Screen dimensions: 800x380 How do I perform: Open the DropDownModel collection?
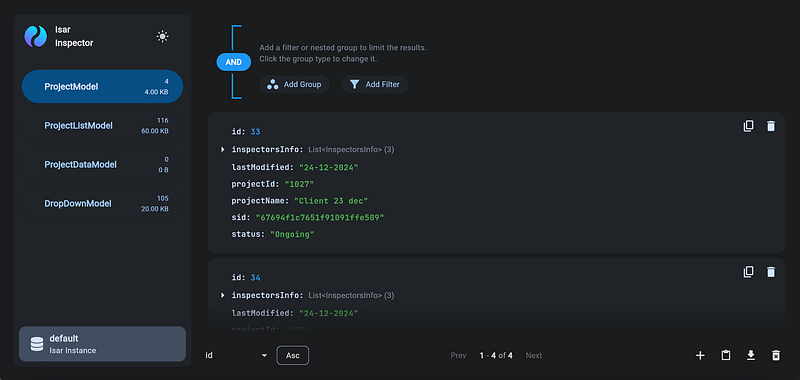tap(102, 204)
